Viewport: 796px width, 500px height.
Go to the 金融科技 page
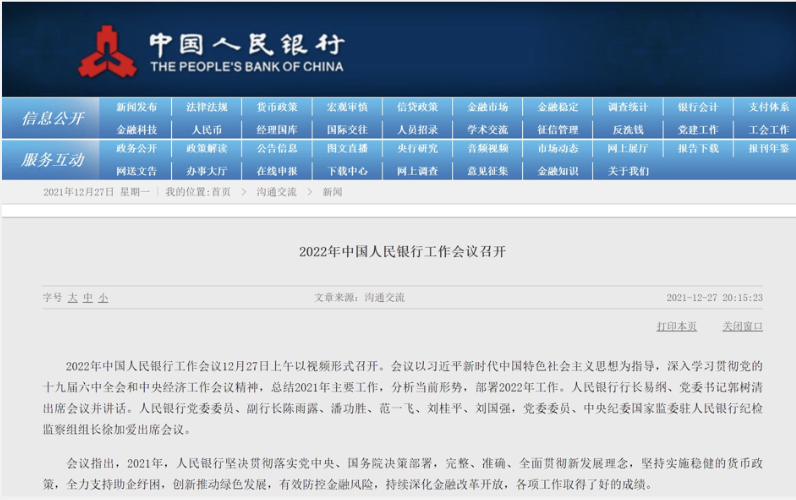137,130
